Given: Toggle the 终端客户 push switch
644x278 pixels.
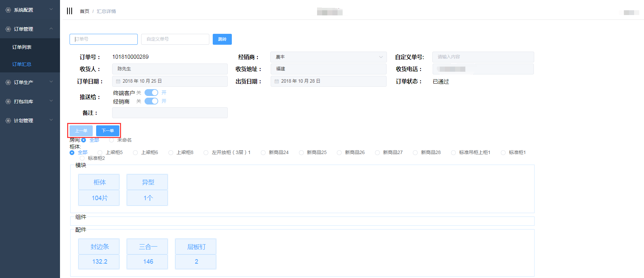Looking at the screenshot, I should pos(151,93).
